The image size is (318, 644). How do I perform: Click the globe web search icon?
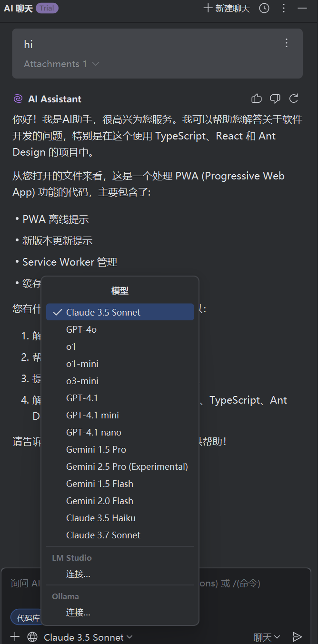[32, 637]
